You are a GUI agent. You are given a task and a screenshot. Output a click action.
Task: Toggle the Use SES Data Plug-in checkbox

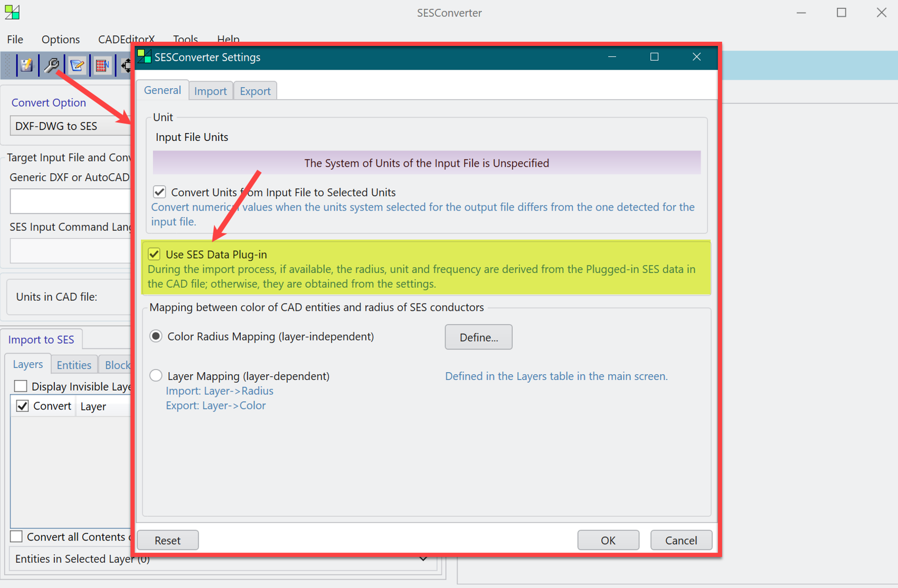(x=154, y=254)
